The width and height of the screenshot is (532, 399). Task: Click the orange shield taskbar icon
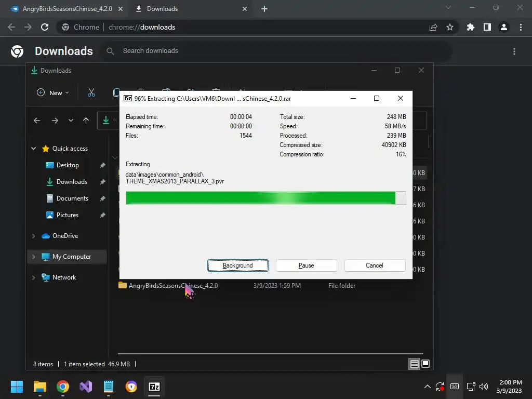pos(131,387)
